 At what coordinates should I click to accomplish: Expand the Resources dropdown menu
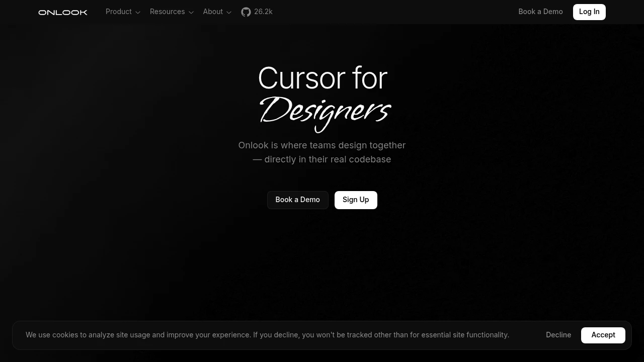172,12
